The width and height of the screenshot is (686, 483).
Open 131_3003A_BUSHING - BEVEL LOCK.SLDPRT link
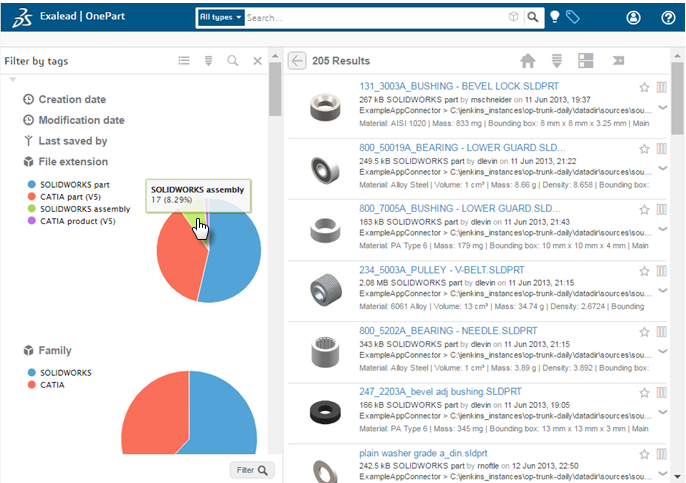(x=459, y=86)
